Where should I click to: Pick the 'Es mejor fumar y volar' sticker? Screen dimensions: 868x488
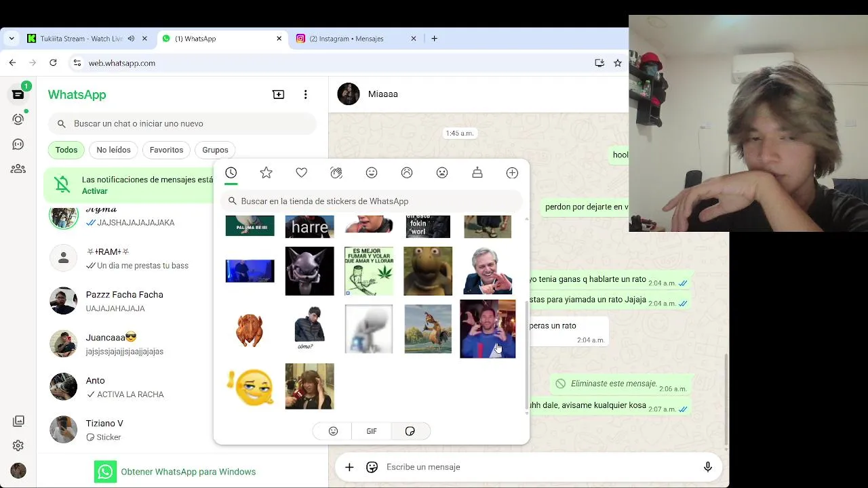[369, 271]
